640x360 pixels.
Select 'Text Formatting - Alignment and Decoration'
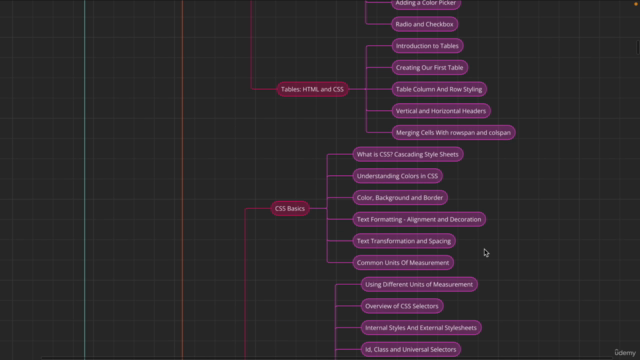419,219
